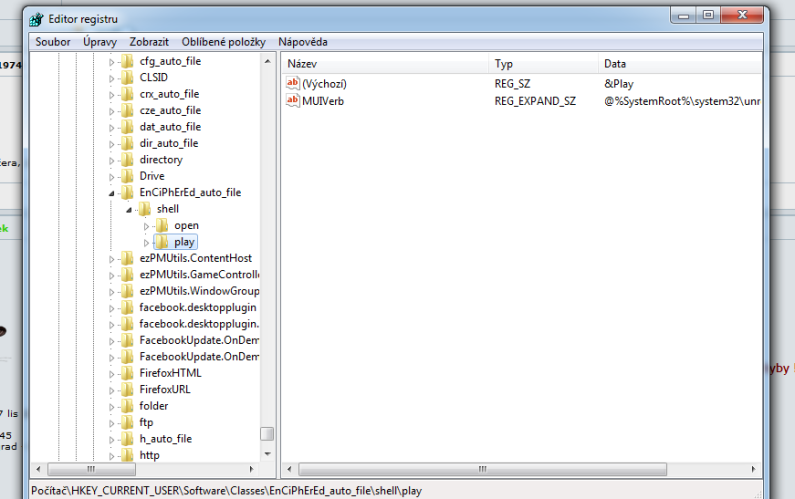Click the CLSID folder icon
This screenshot has width=795, height=499.
coord(127,77)
